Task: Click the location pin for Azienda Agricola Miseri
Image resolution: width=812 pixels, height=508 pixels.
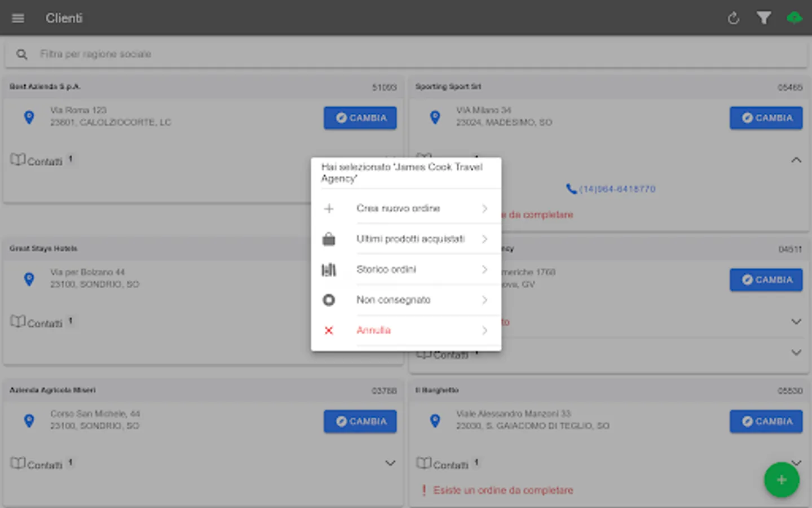Action: click(x=29, y=421)
